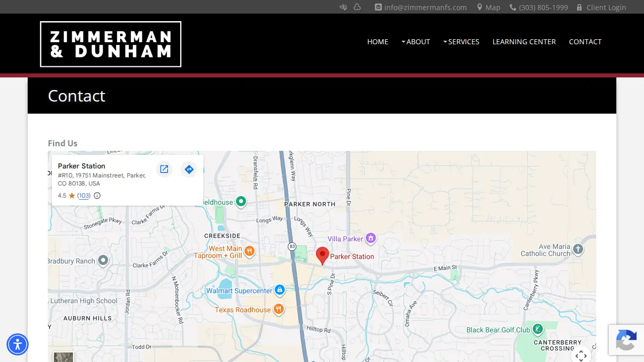
Task: Click the Parker Station place title
Action: point(82,166)
